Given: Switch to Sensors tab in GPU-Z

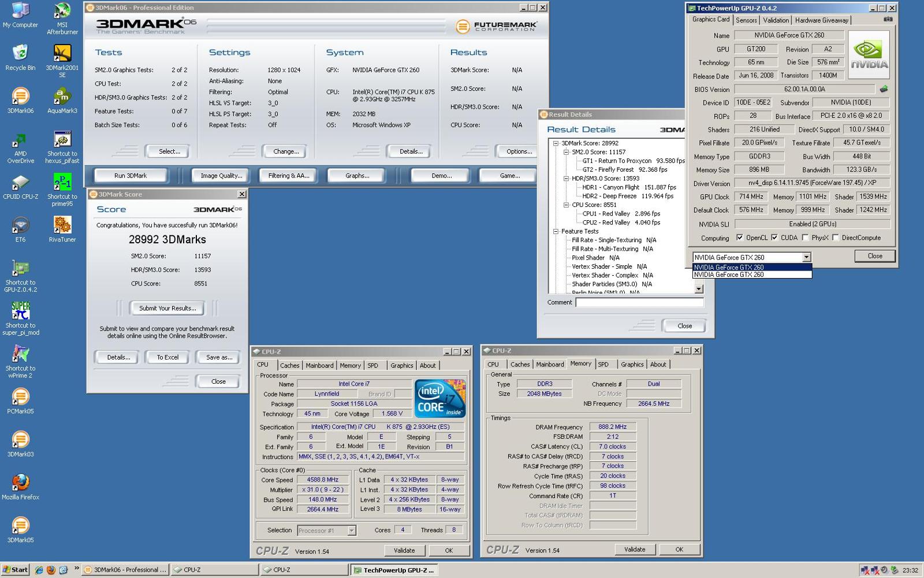Looking at the screenshot, I should pyautogui.click(x=746, y=20).
